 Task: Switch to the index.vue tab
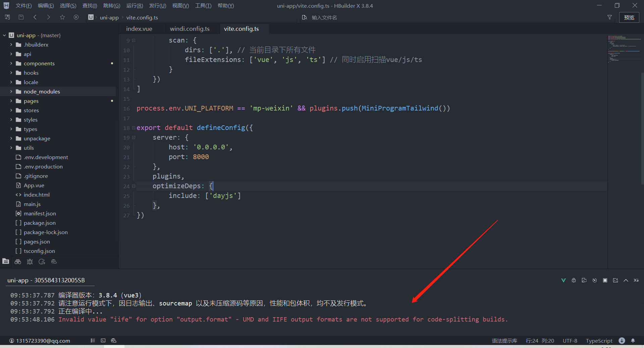139,29
